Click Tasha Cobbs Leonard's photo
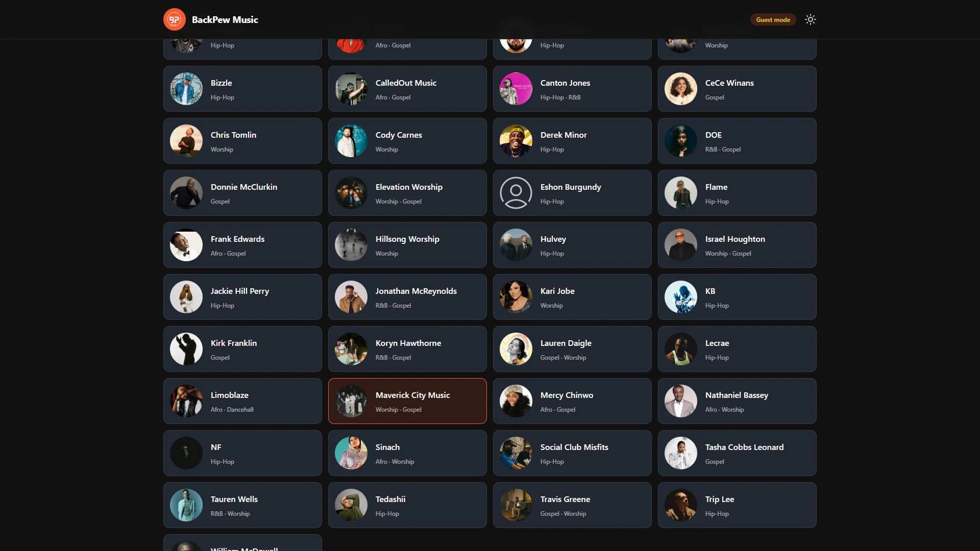980x551 pixels. pyautogui.click(x=681, y=453)
